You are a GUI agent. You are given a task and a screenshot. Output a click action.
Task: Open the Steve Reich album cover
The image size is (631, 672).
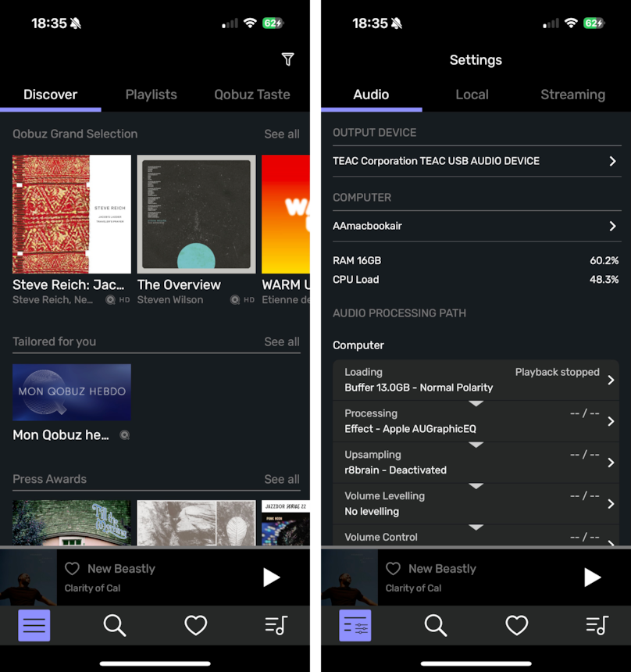tap(71, 215)
